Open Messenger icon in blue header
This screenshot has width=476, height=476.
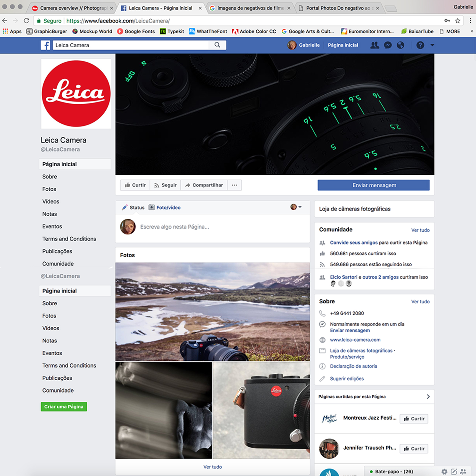(x=388, y=45)
